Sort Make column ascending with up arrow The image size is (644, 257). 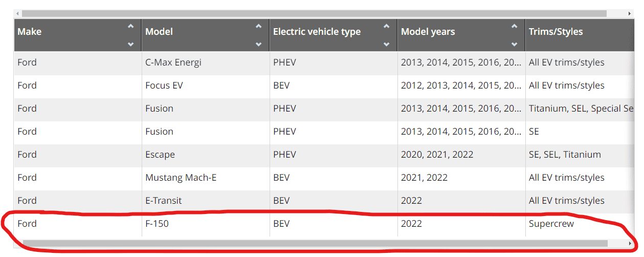coord(131,26)
